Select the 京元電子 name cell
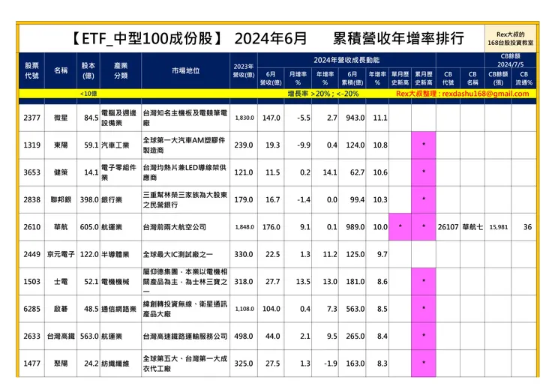The image size is (555, 392). click(x=61, y=254)
